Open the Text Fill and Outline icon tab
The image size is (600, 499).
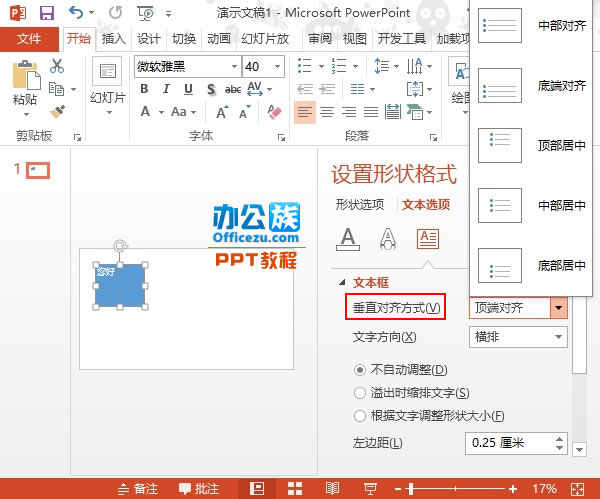tap(347, 238)
